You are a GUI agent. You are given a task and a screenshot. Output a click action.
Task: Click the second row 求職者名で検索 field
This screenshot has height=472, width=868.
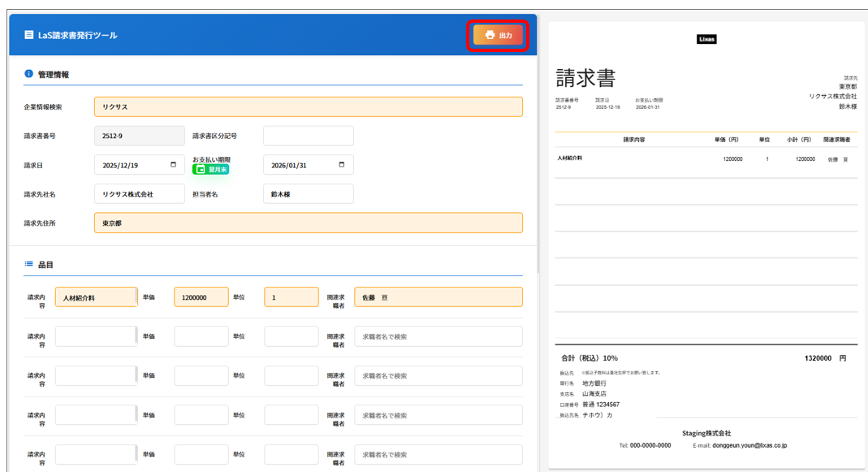point(438,337)
